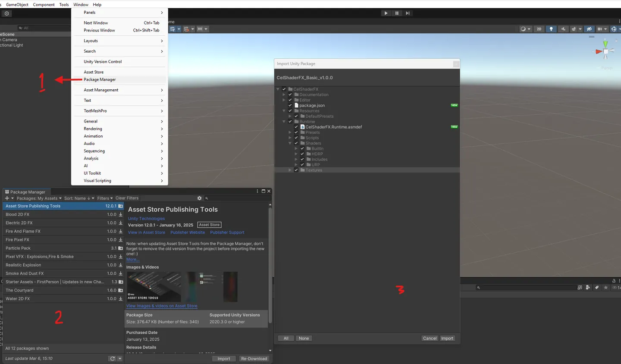Uncheck the Textures folder checkbox
This screenshot has width=621, height=364.
pos(296,170)
